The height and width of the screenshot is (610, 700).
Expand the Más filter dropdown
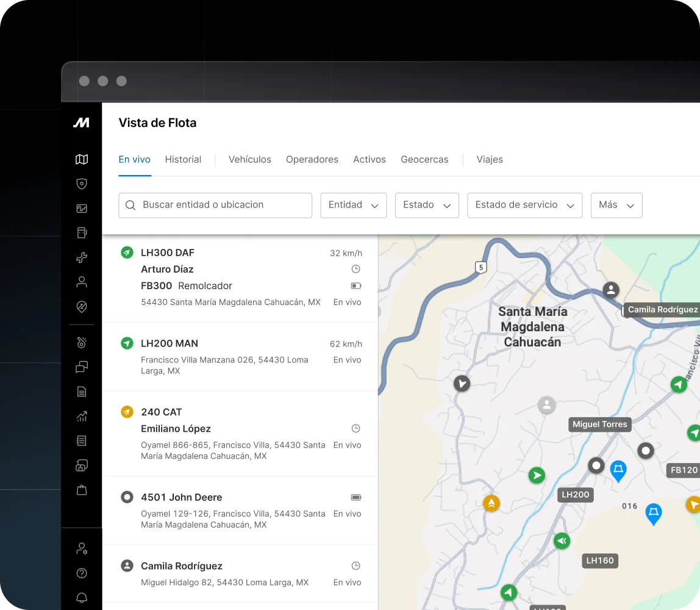tap(616, 205)
